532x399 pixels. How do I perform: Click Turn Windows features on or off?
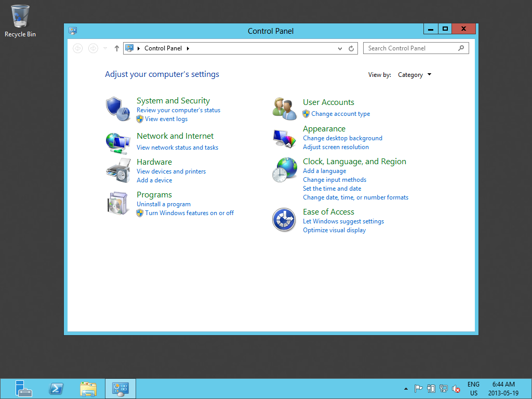(189, 213)
